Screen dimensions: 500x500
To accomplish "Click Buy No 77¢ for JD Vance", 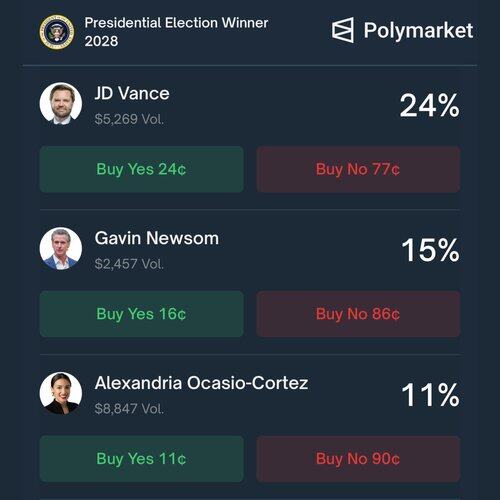I will click(x=358, y=169).
